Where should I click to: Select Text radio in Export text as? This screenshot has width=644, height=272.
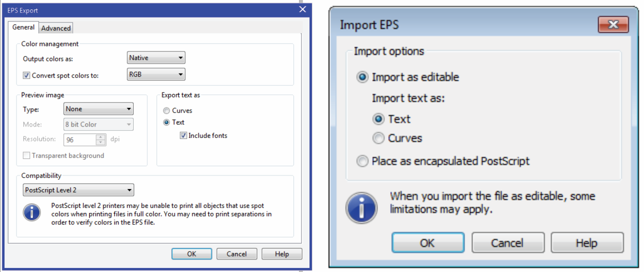[x=167, y=122]
